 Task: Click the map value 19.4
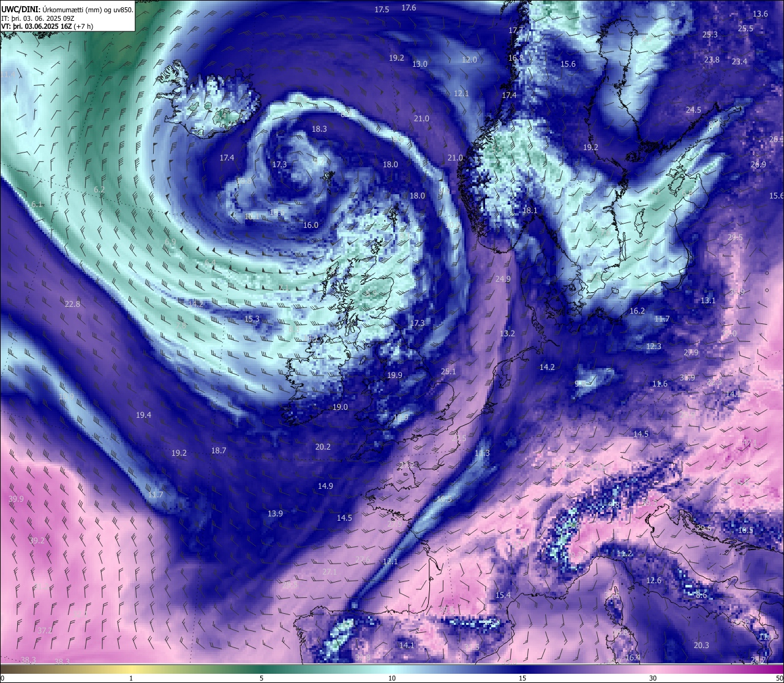(x=143, y=415)
